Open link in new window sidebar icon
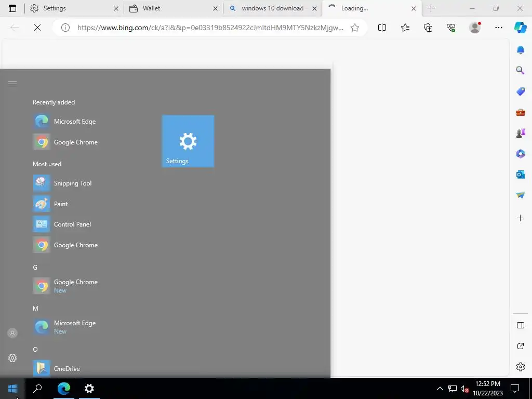Image resolution: width=532 pixels, height=399 pixels. [x=521, y=346]
